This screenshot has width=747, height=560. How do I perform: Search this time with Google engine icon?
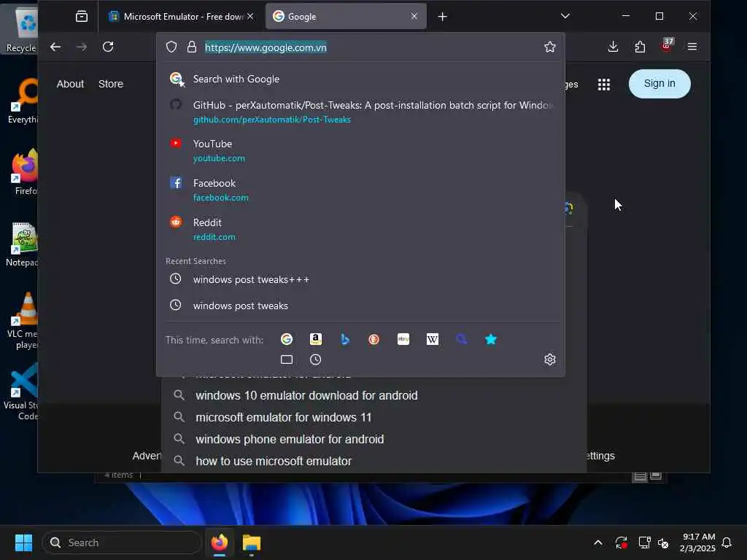coord(286,339)
